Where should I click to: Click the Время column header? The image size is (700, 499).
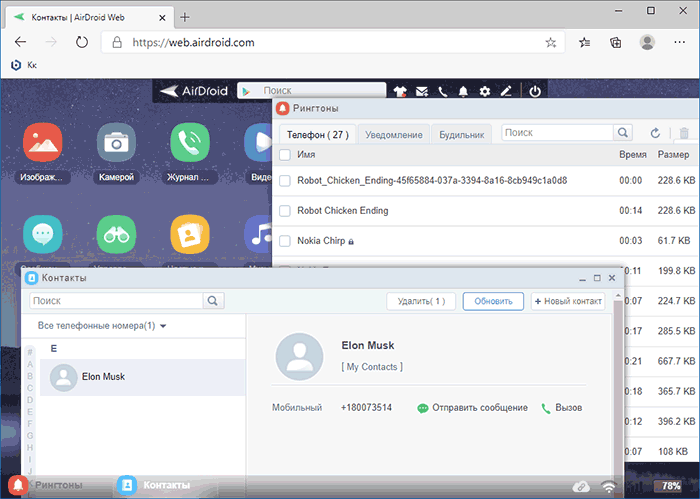click(633, 155)
